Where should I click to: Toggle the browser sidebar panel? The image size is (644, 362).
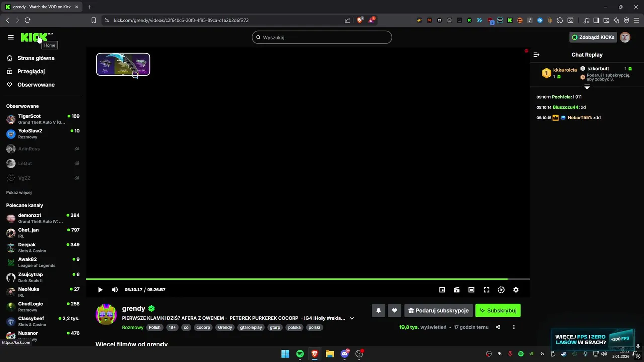pyautogui.click(x=596, y=20)
